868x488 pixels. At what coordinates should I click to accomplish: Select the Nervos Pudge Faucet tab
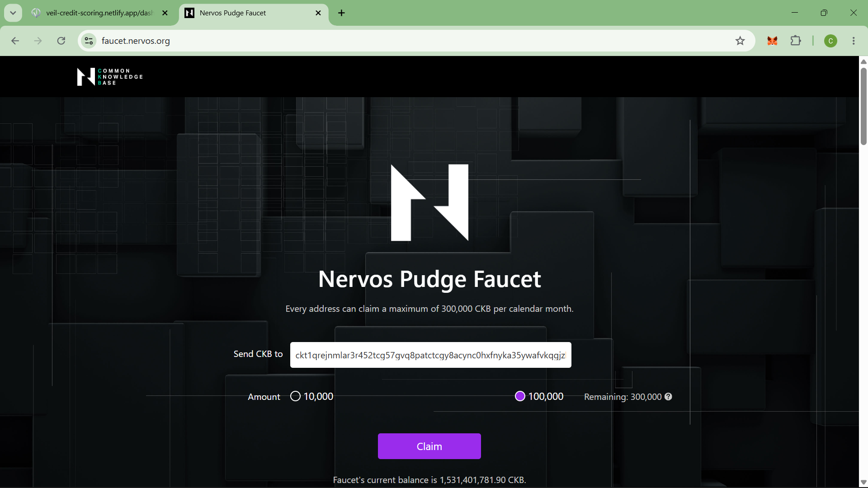[x=253, y=13]
